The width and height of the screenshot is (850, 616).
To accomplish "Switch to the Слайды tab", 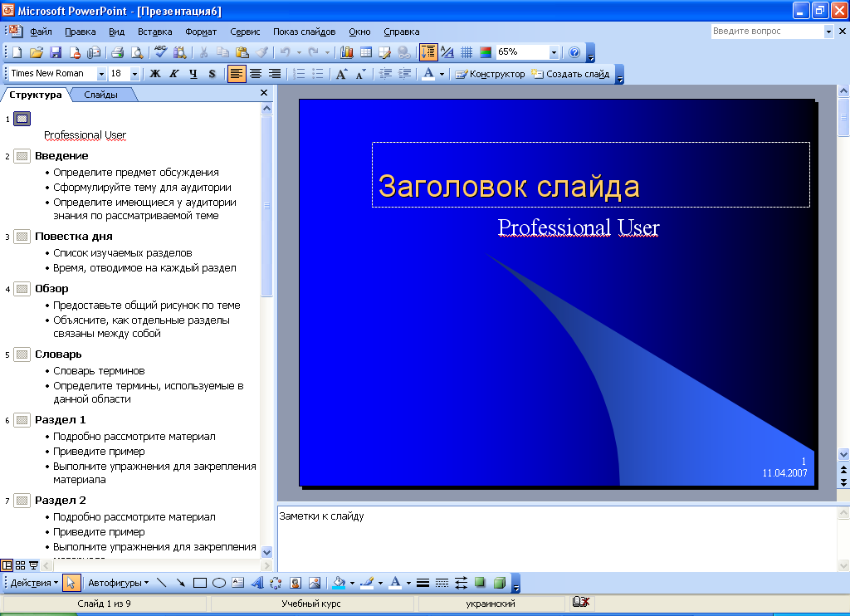I will 100,95.
